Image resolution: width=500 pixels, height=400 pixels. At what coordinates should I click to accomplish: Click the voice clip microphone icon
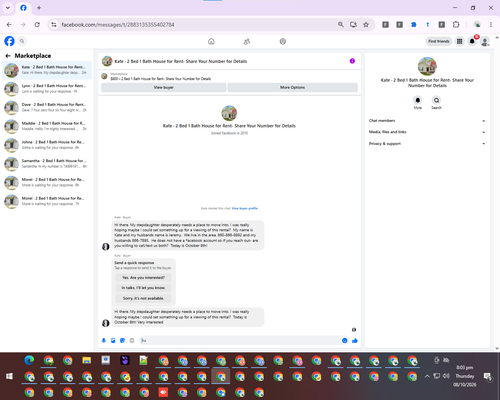pyautogui.click(x=104, y=340)
